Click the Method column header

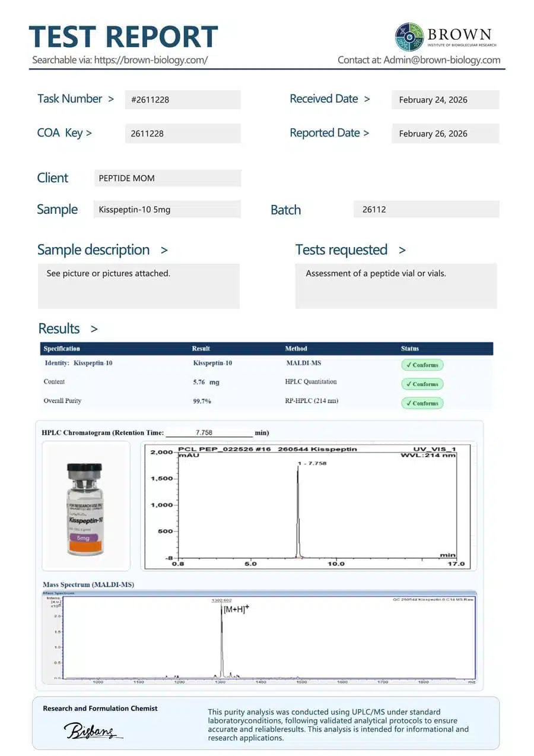tap(296, 349)
